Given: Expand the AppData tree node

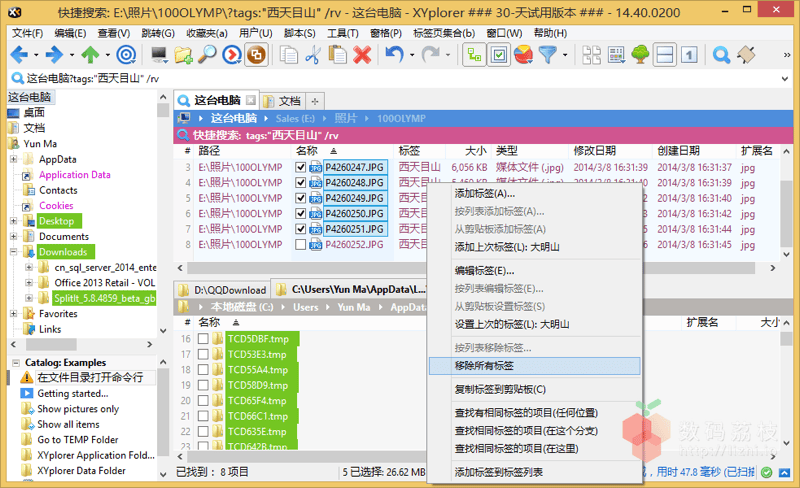Looking at the screenshot, I should pos(14,159).
